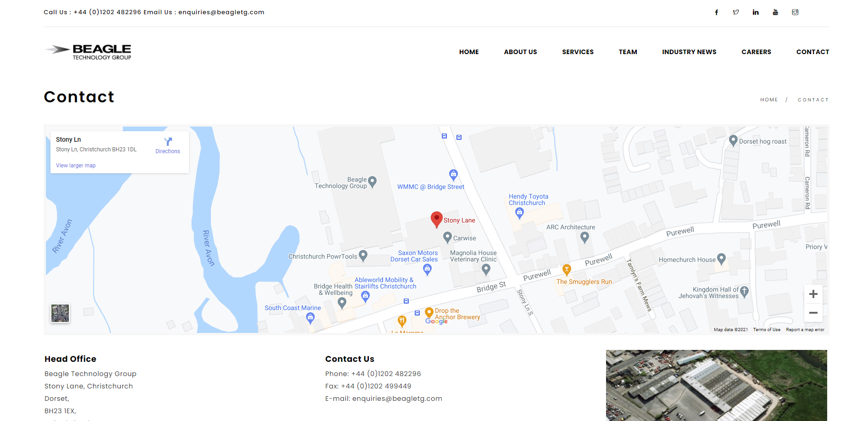This screenshot has width=868, height=421.
Task: Open the YouTube social icon
Action: [x=775, y=12]
